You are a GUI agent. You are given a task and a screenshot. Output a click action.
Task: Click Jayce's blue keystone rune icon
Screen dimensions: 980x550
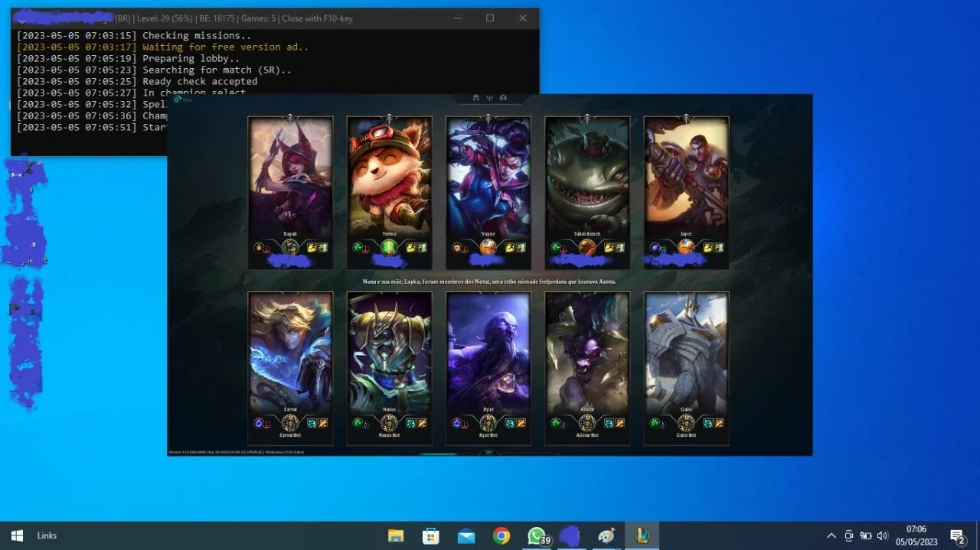pyautogui.click(x=655, y=247)
